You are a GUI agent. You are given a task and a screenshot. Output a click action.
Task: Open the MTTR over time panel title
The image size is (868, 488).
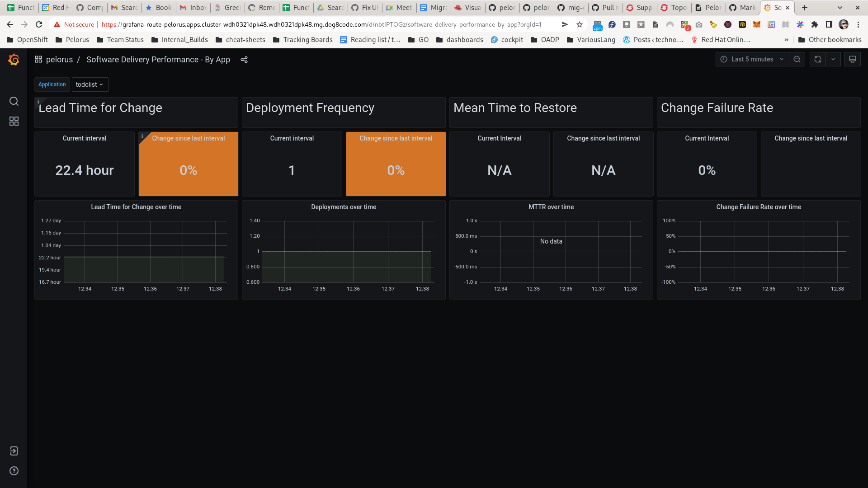click(551, 207)
